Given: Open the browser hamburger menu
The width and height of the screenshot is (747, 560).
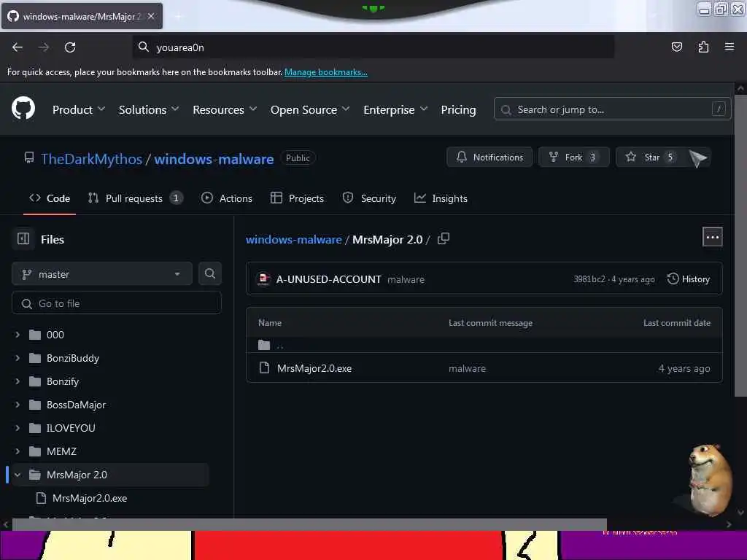Looking at the screenshot, I should pyautogui.click(x=729, y=47).
